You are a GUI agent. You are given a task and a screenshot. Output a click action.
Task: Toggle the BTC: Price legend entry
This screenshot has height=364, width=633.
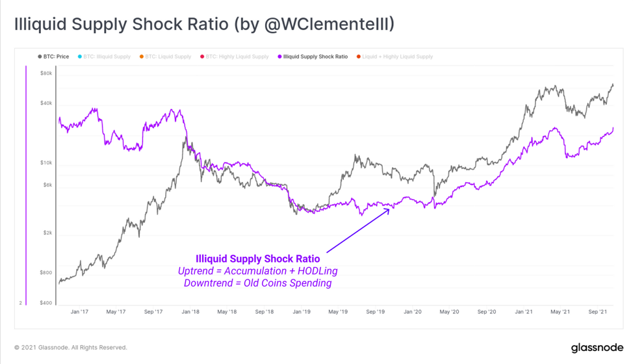54,57
